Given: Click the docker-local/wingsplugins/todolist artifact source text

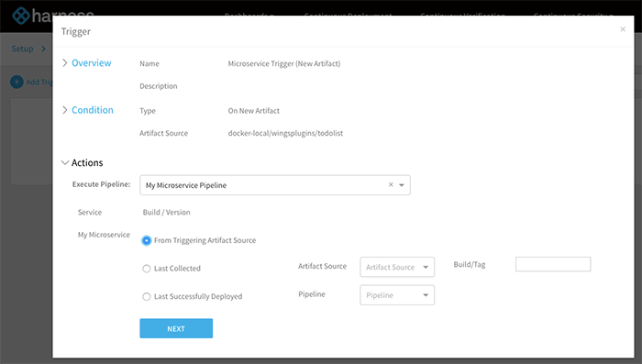Looking at the screenshot, I should pyautogui.click(x=285, y=133).
